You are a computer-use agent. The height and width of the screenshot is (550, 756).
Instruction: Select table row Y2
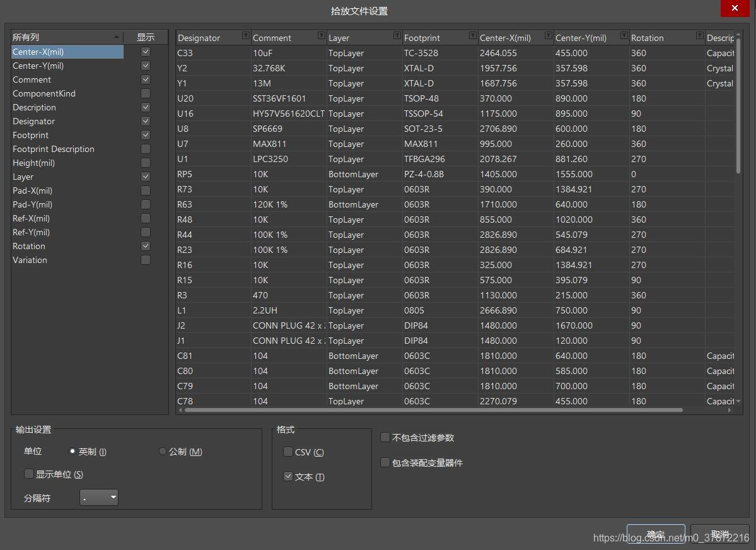click(x=455, y=68)
